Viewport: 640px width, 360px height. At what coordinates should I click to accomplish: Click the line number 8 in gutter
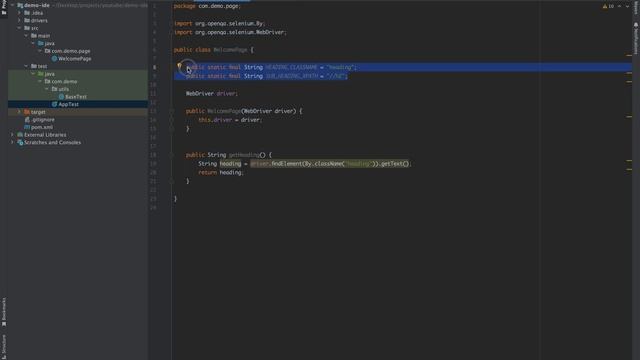click(x=154, y=67)
